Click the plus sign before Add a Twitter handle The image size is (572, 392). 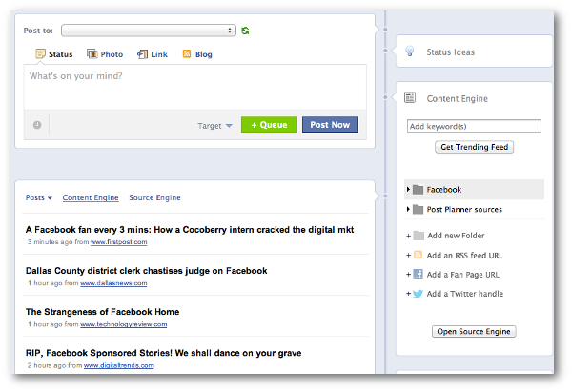coord(409,294)
